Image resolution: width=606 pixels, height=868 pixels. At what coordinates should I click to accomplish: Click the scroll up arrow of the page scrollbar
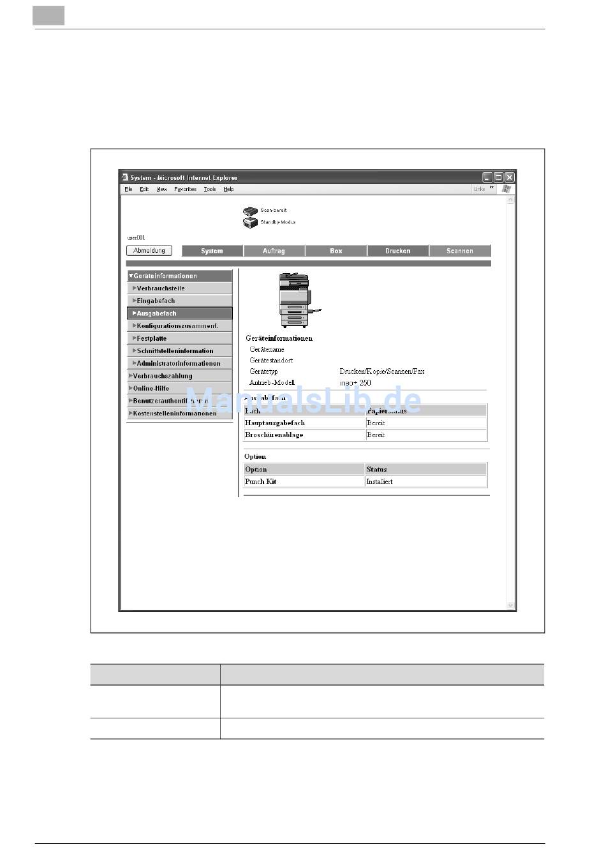pyautogui.click(x=510, y=200)
